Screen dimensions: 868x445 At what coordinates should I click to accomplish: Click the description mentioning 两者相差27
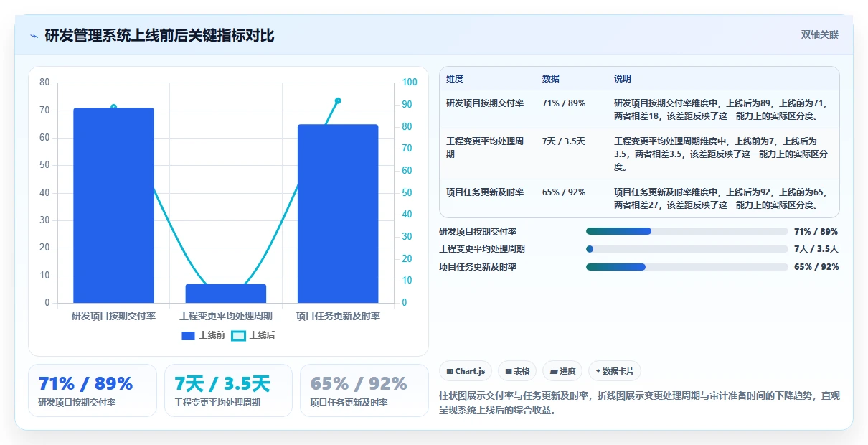(721, 198)
